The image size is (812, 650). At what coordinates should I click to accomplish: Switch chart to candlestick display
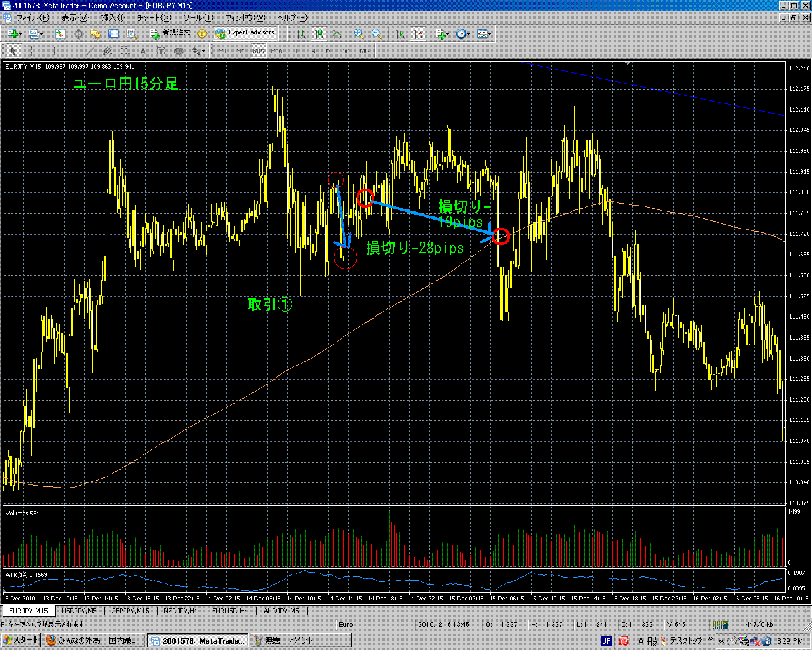tap(319, 34)
